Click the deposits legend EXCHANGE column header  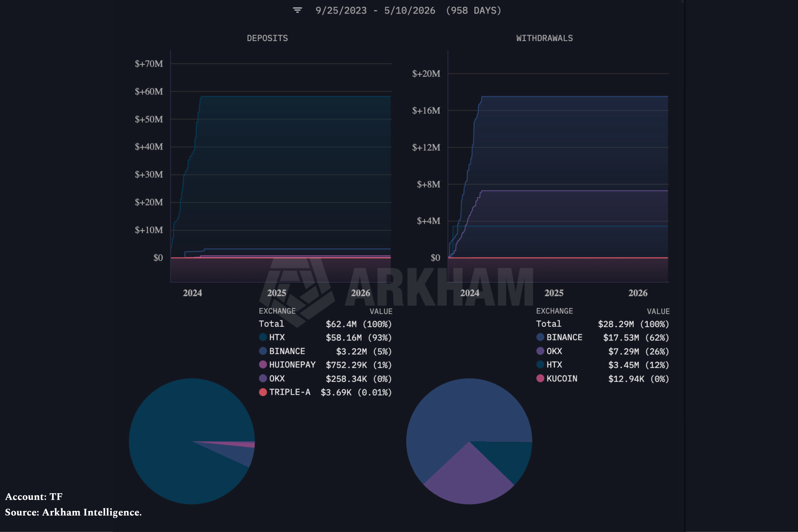tap(277, 311)
